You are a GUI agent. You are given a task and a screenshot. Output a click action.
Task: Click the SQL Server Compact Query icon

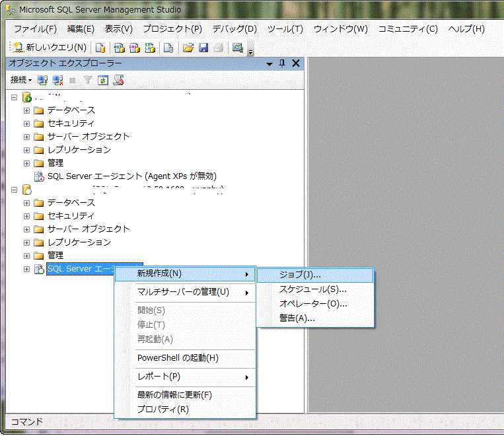click(168, 48)
